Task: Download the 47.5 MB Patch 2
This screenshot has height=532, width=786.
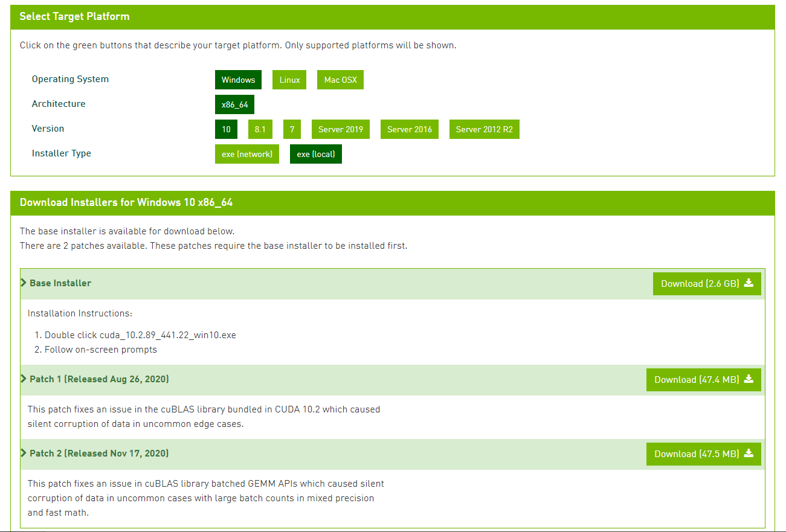Action: coord(704,454)
